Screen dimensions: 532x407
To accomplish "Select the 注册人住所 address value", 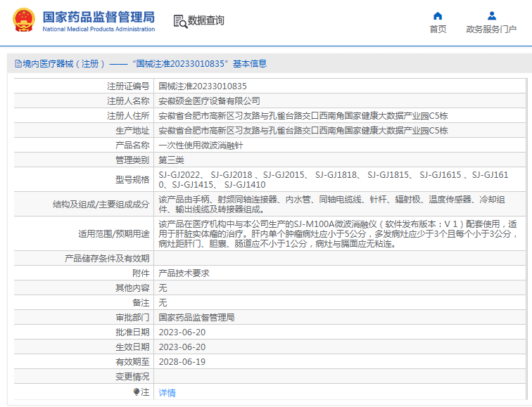I will pos(303,116).
